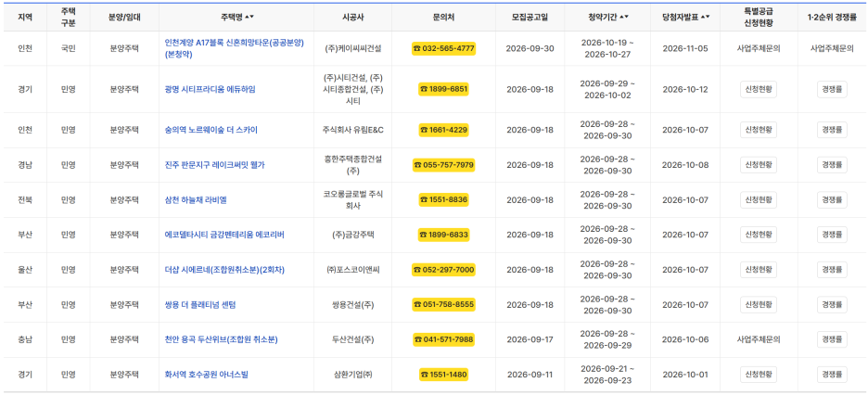
Task: Call the phone number 1899-6851
Action: click(x=443, y=89)
